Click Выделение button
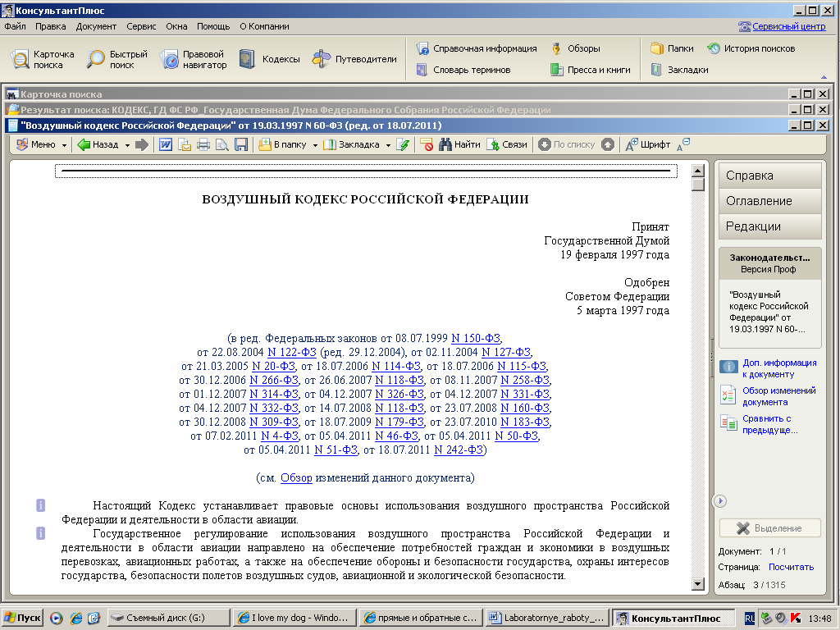840x630 pixels. (x=769, y=528)
